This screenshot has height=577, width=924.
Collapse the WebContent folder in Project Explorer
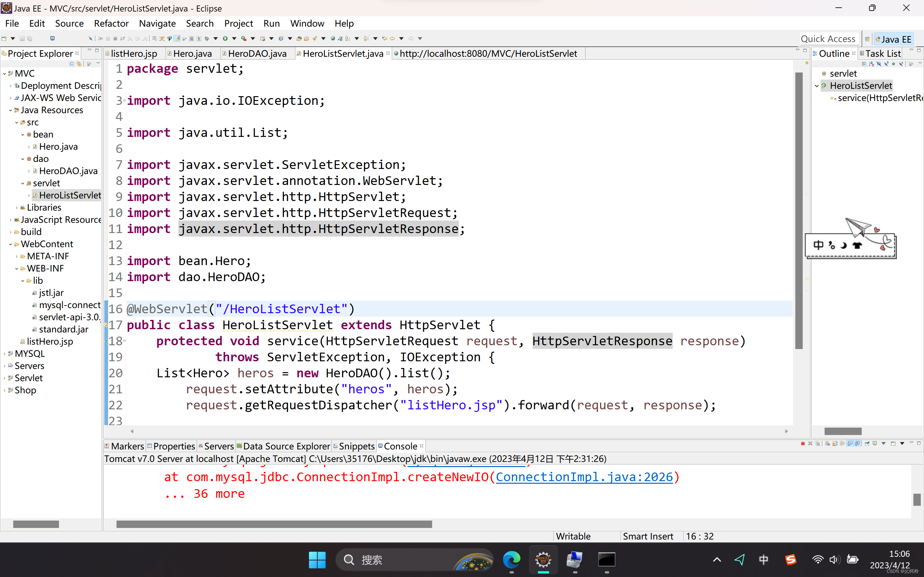(11, 244)
